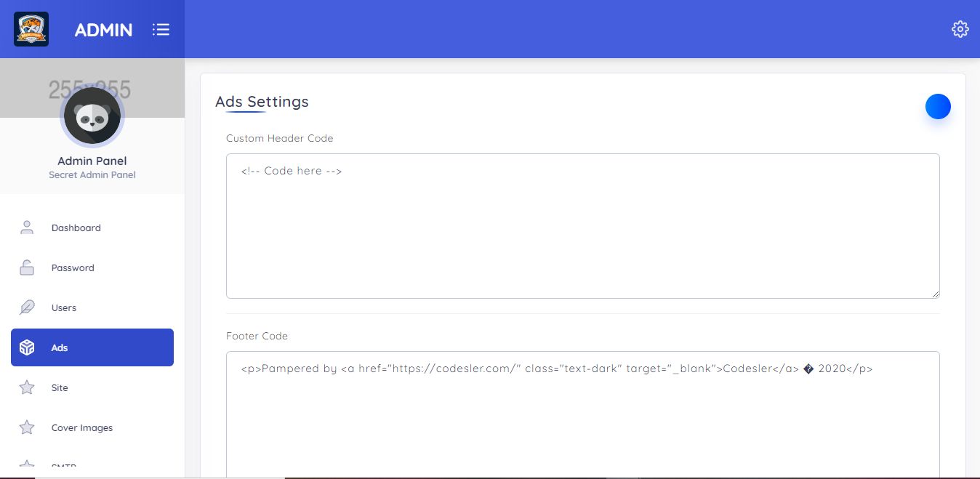
Task: Open the Cover Images menu item
Action: point(92,427)
